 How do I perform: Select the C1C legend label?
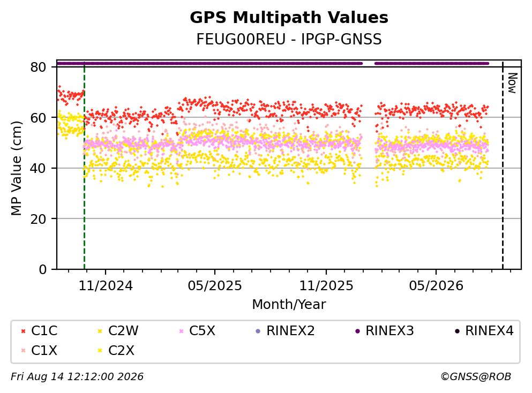[x=44, y=331]
